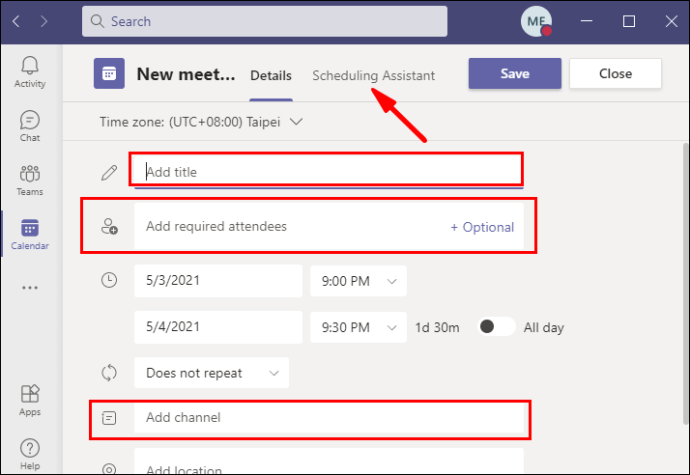Screen dimensions: 690x475
Task: Focus the Search box
Action: click(x=264, y=21)
